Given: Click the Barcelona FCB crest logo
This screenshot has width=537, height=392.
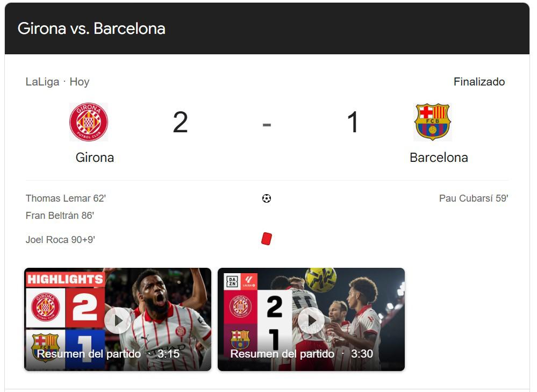Looking at the screenshot, I should point(432,122).
